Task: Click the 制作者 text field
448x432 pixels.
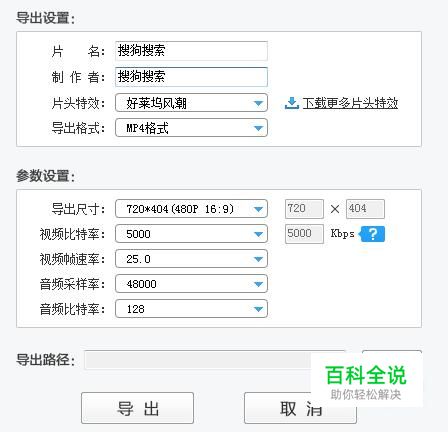Action: [191, 77]
